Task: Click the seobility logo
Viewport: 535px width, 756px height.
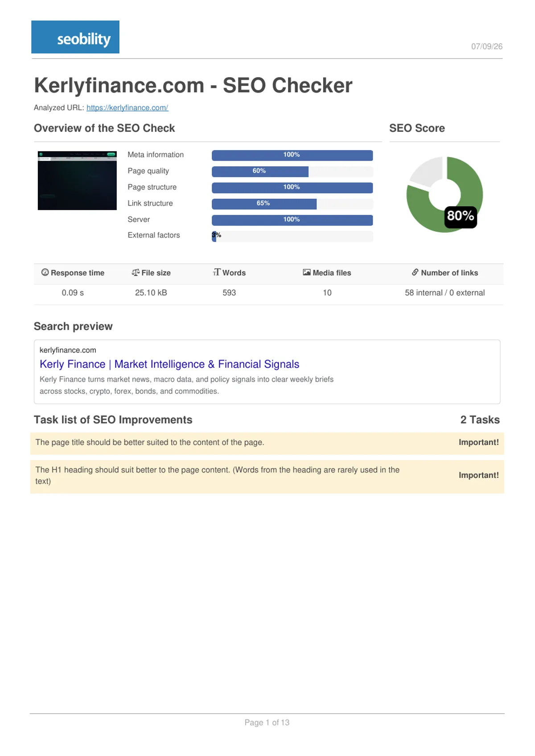Action: click(x=75, y=37)
